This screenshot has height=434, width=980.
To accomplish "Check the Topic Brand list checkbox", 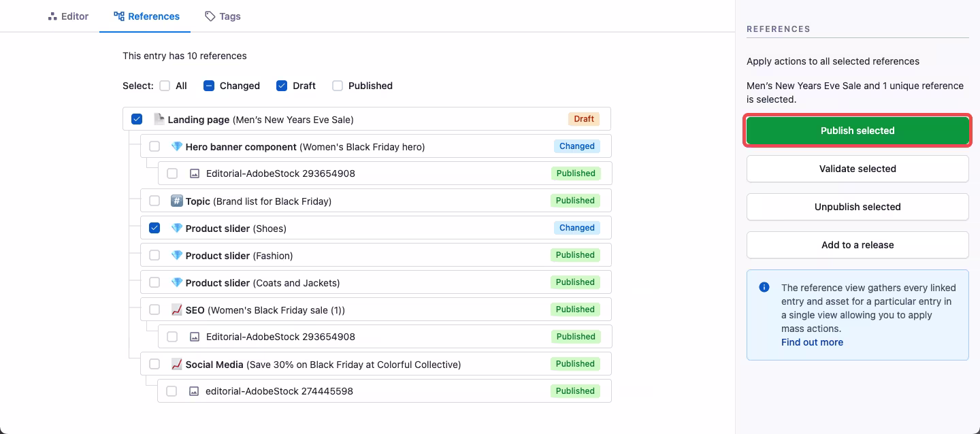I will click(x=154, y=201).
